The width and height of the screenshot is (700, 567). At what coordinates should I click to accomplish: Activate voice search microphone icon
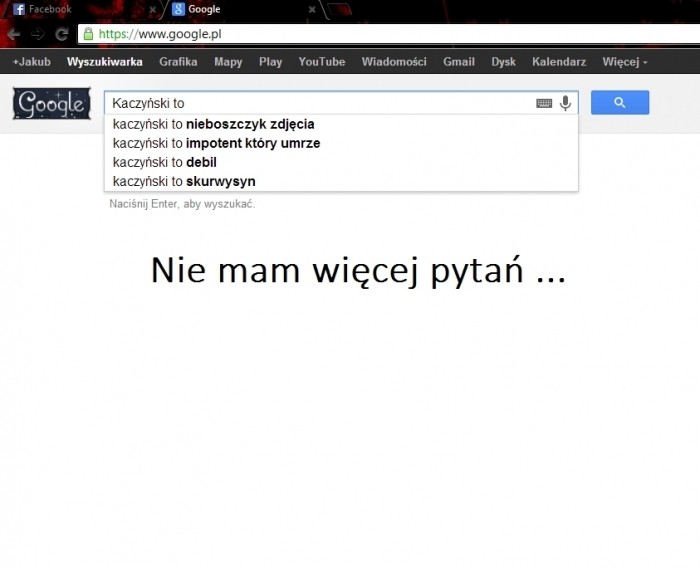pos(566,103)
